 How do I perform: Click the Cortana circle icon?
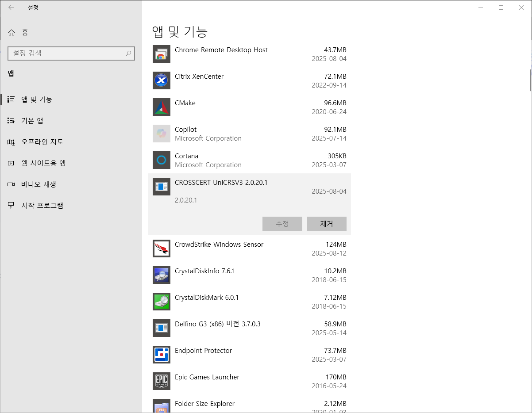click(162, 160)
